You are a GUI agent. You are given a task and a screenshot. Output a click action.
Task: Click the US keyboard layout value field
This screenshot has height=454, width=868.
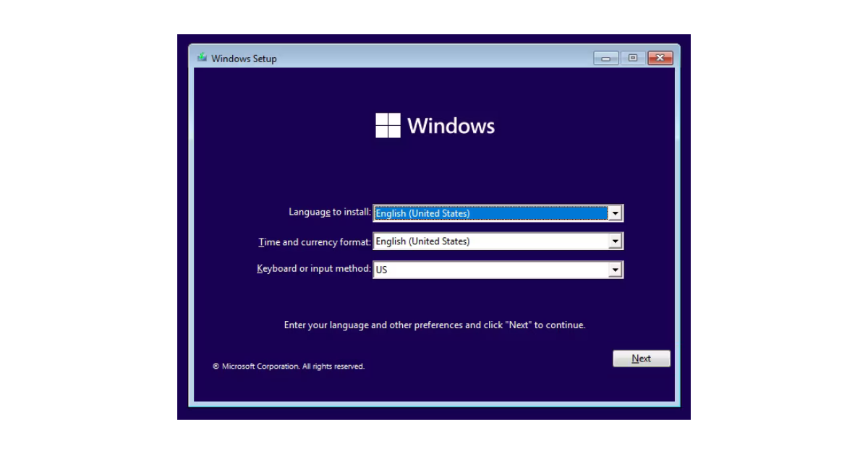[490, 270]
